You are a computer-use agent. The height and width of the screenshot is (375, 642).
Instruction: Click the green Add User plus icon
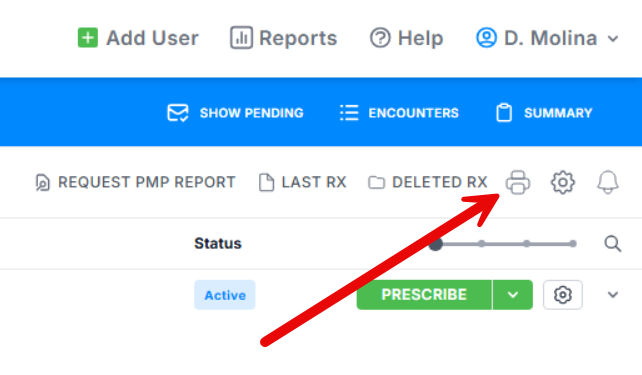[x=88, y=38]
